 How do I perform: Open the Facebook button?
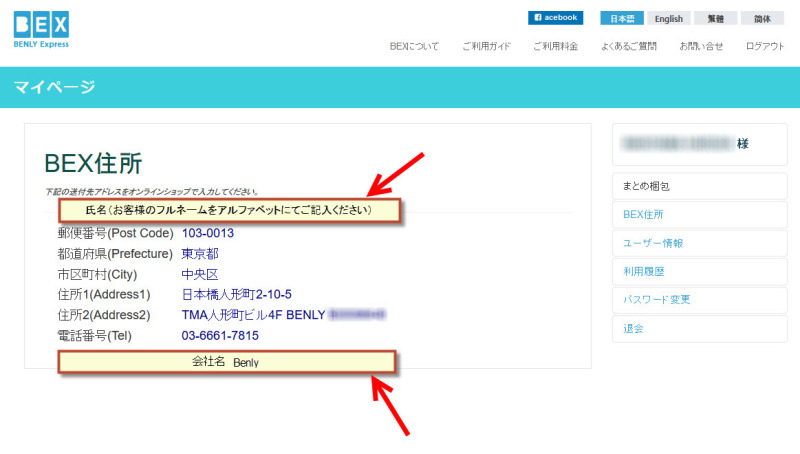click(556, 18)
